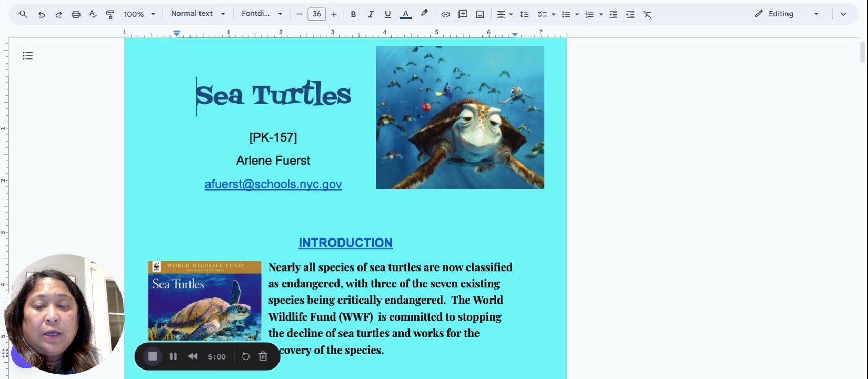Clear formatting from the selection
The image size is (868, 379).
[647, 14]
